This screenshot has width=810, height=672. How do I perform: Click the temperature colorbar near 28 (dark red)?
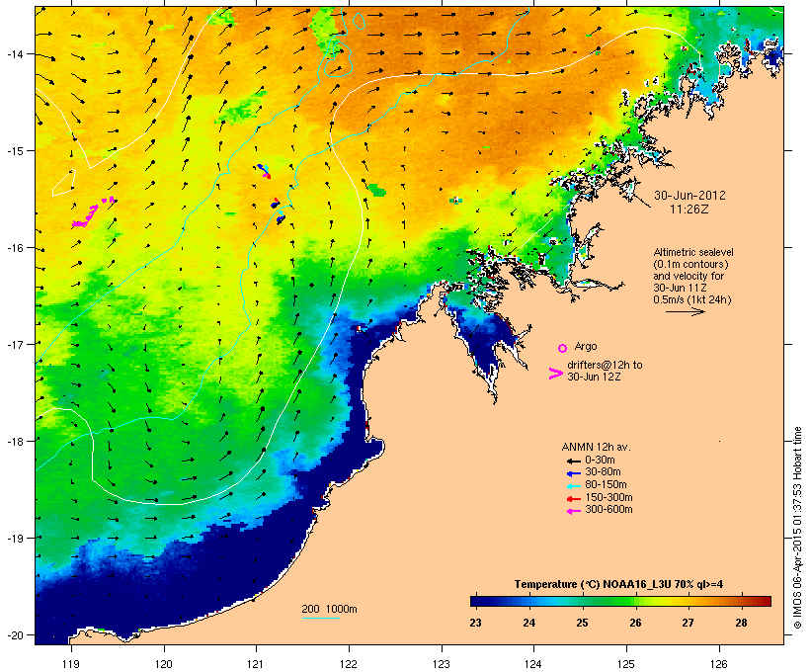(x=742, y=601)
